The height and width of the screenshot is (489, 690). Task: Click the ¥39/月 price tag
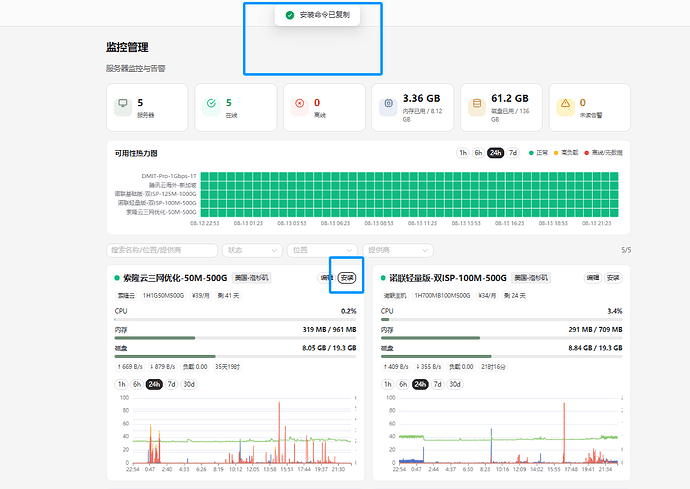tap(201, 295)
